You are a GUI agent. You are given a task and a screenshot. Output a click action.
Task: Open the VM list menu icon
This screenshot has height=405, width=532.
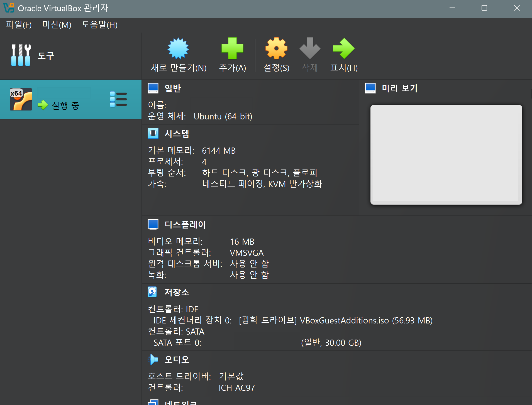[x=118, y=99]
